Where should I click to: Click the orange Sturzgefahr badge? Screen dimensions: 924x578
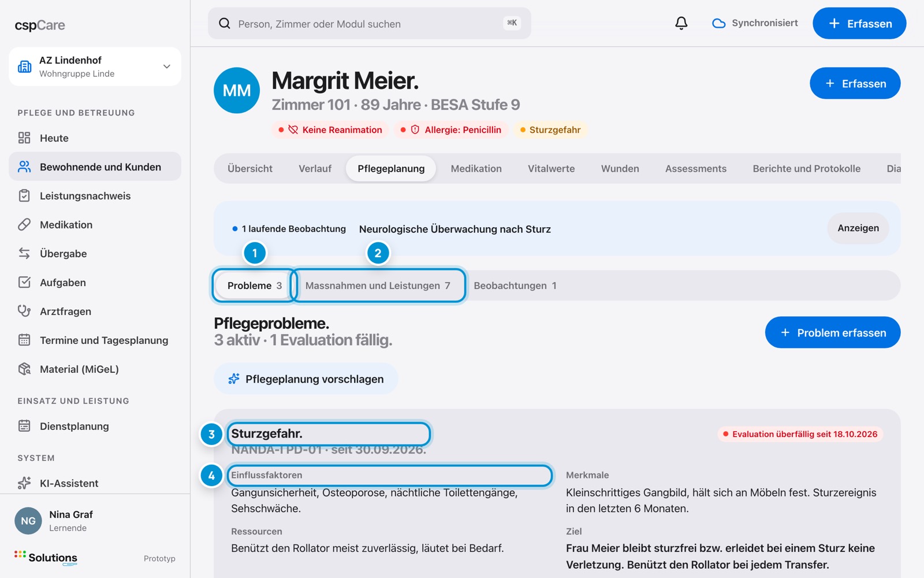[x=550, y=129]
